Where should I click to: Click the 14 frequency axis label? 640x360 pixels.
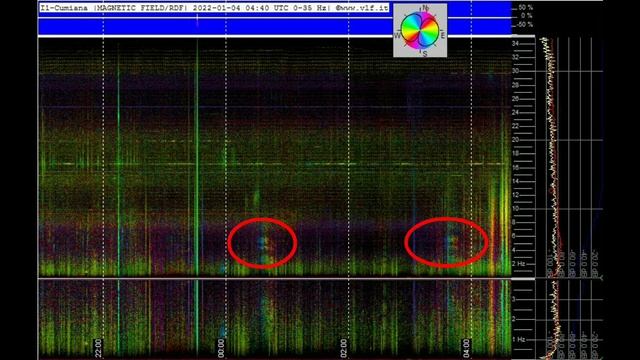516,181
